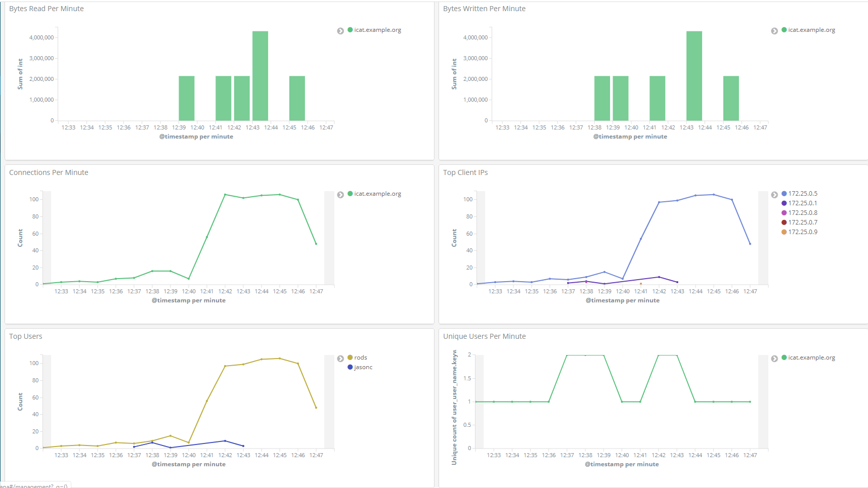
Task: Click 172.25.0.1 legend color dot
Action: tap(784, 203)
